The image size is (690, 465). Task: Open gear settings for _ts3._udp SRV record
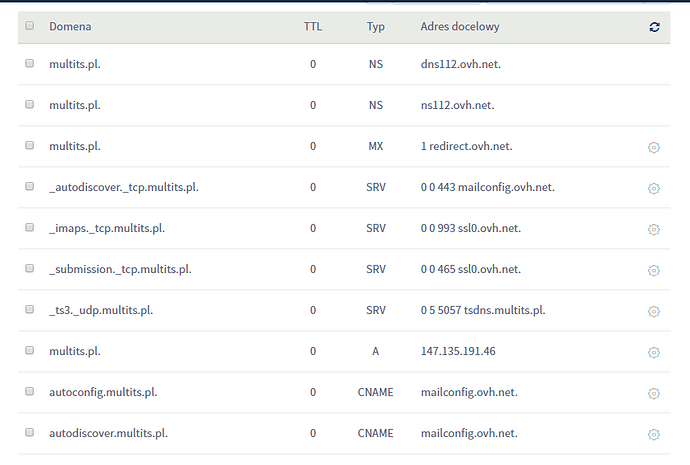654,311
